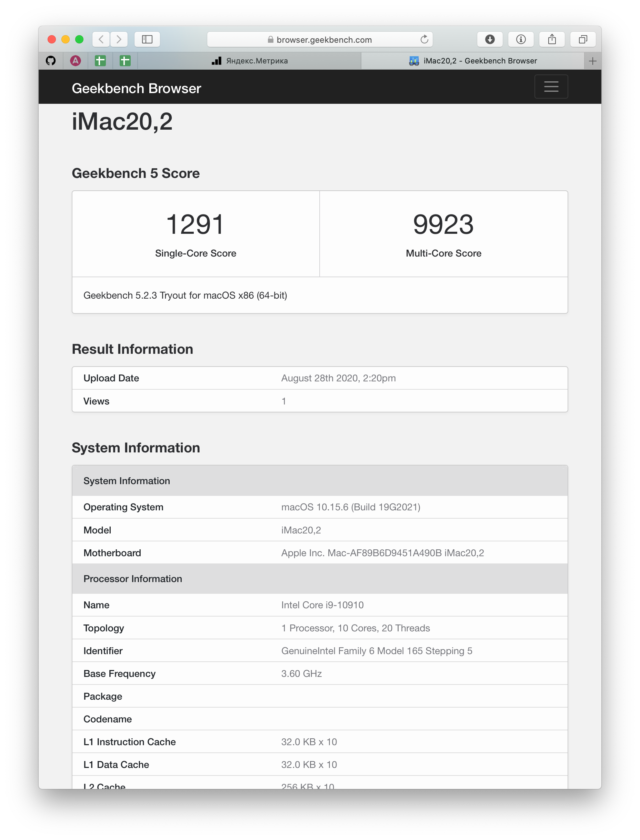Switch to the Яндекс.Метрика tab
The height and width of the screenshot is (840, 640).
pos(250,61)
